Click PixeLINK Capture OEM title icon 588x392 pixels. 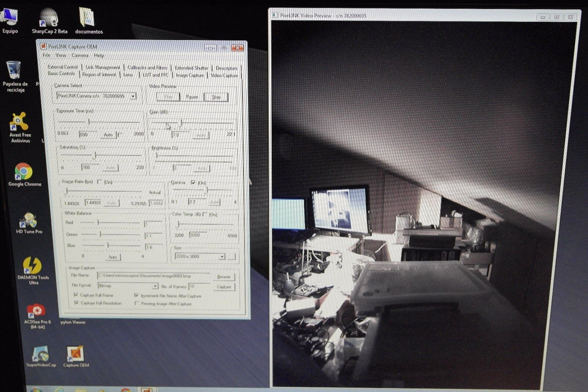pos(43,46)
